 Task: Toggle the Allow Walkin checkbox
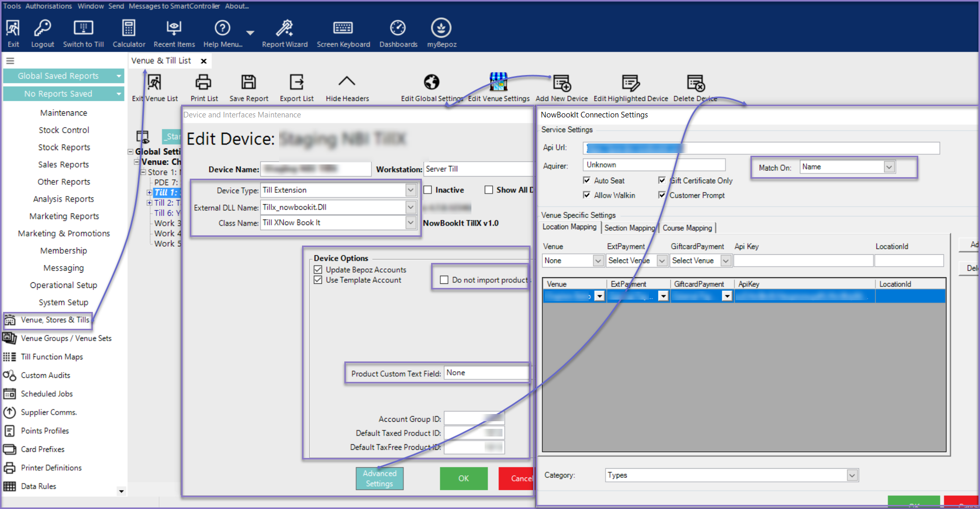tap(587, 195)
